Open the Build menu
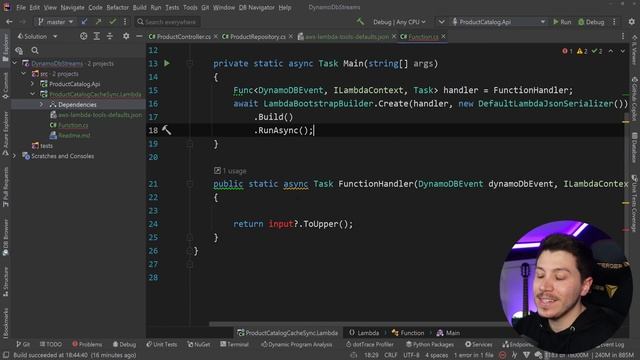 [x=140, y=7]
